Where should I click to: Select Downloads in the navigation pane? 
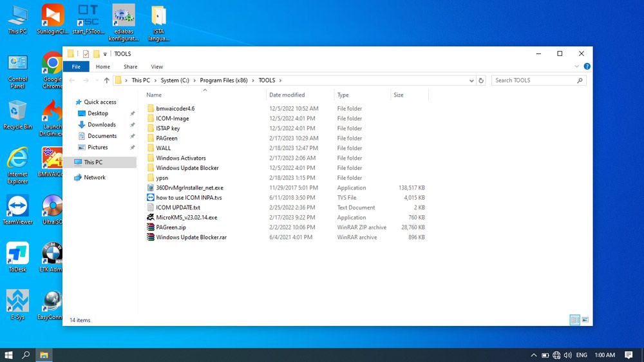tap(102, 124)
